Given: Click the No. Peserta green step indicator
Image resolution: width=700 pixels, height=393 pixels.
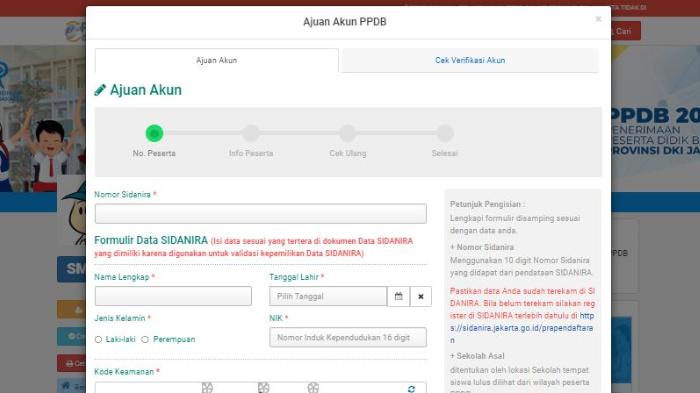Looking at the screenshot, I should click(154, 133).
